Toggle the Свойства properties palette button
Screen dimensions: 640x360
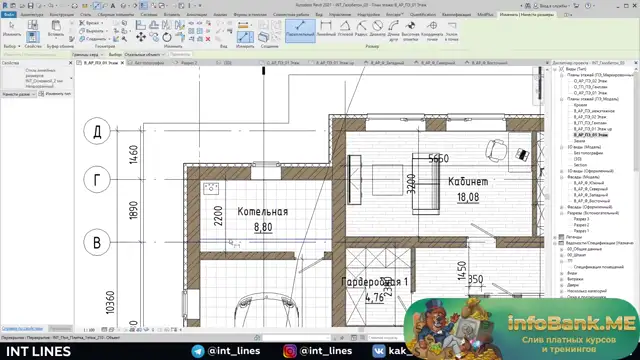coord(33,38)
